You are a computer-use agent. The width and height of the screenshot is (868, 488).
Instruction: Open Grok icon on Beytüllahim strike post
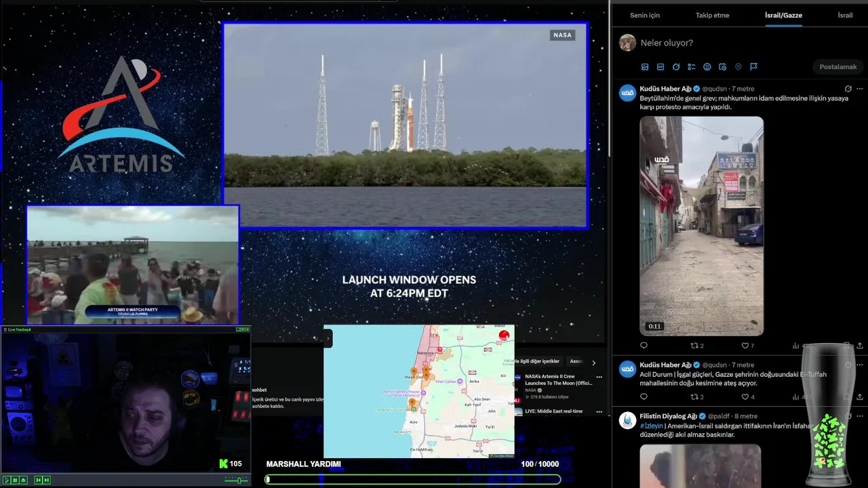pyautogui.click(x=848, y=89)
